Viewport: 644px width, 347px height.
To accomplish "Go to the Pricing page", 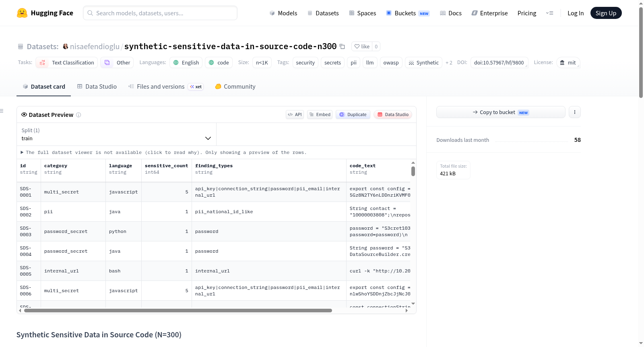I will (x=527, y=13).
